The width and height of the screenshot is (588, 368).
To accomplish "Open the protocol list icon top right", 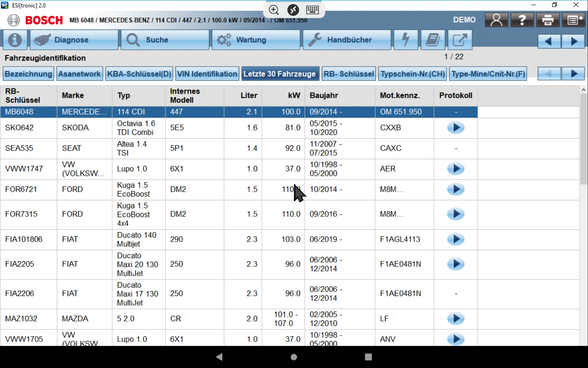I will click(x=574, y=20).
